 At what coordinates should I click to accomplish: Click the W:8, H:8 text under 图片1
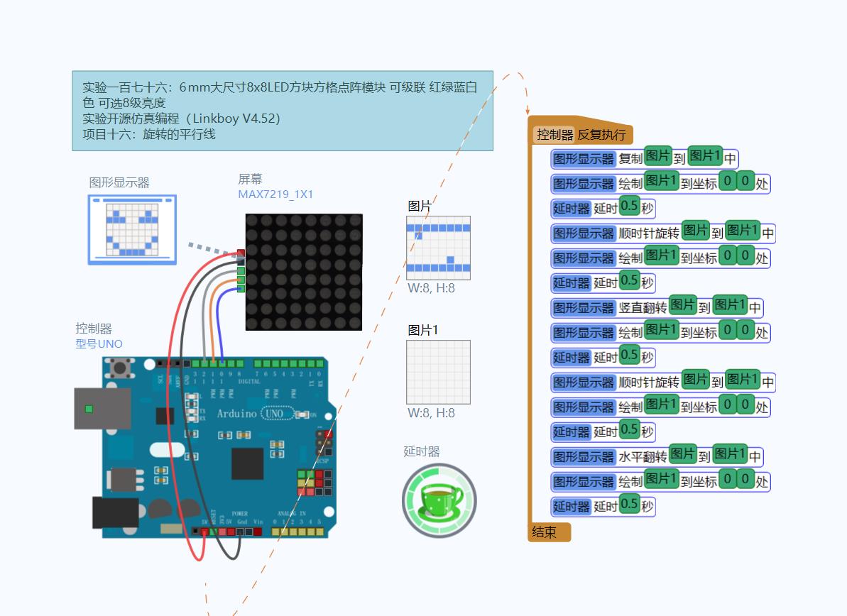click(431, 413)
